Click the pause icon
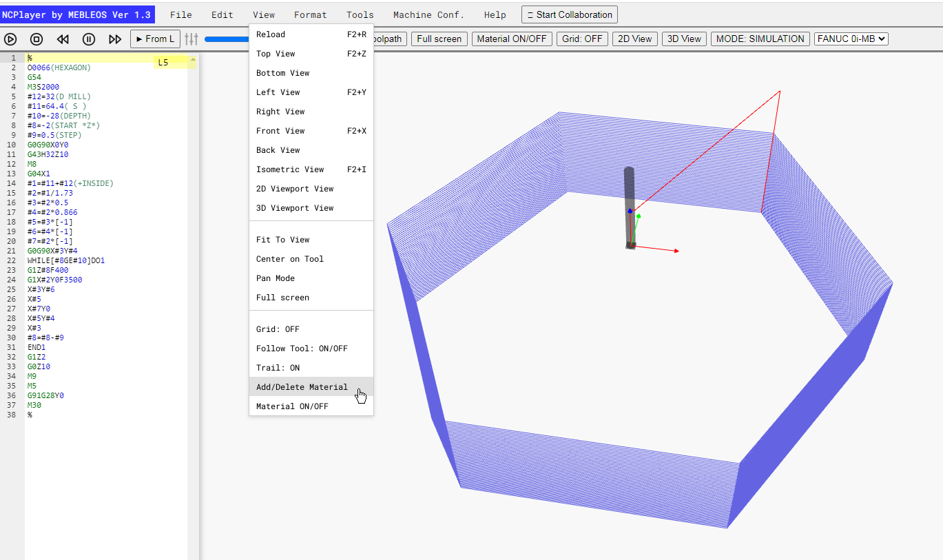Viewport: 943px width, 560px height. pyautogui.click(x=89, y=39)
